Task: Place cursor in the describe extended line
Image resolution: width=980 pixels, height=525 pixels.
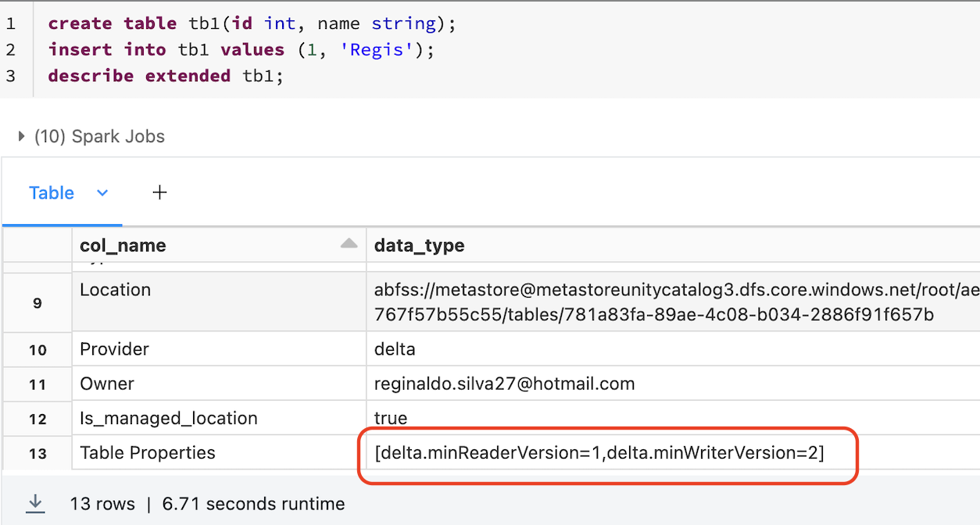Action: tap(166, 76)
